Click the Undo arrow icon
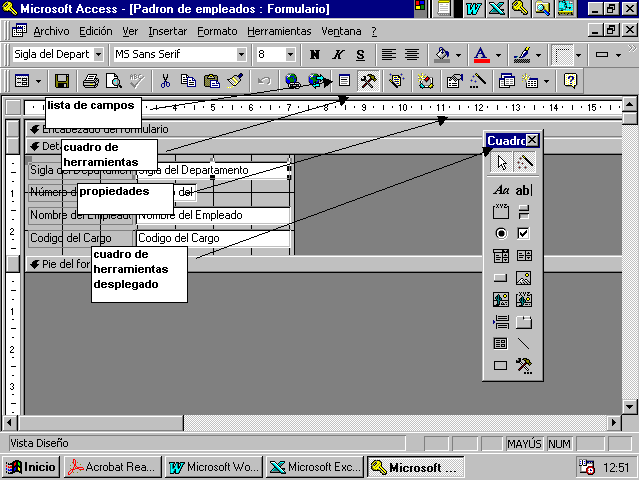639x480 pixels. (264, 81)
